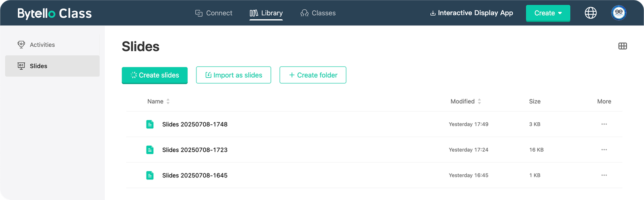The width and height of the screenshot is (644, 200).
Task: Open Activities in the sidebar
Action: click(42, 45)
